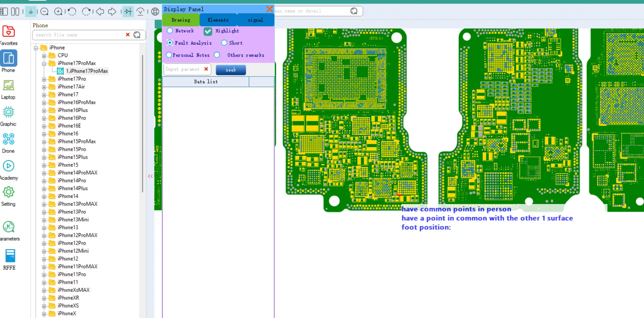
Task: Expand the iPhxne14ProMAX folder
Action: click(44, 173)
